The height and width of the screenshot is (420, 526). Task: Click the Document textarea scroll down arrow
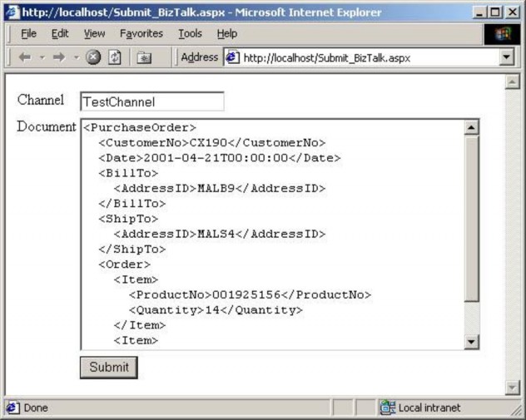[x=471, y=341]
